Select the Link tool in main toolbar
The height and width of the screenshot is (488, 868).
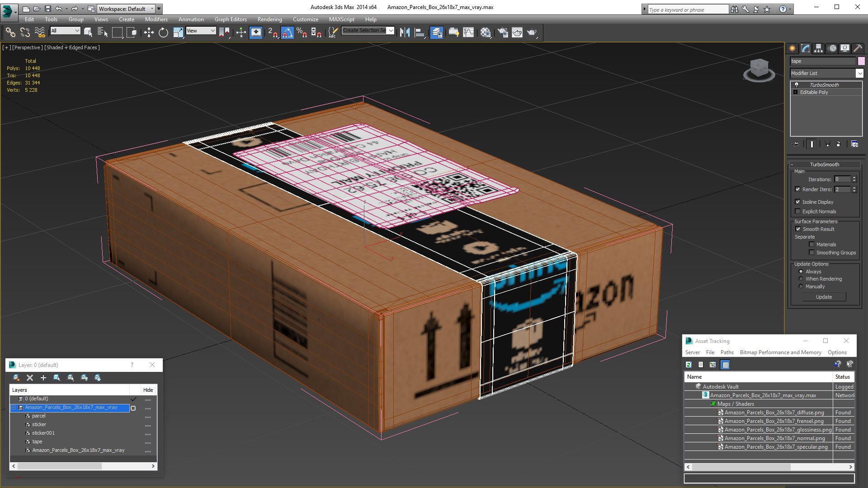pyautogui.click(x=10, y=32)
